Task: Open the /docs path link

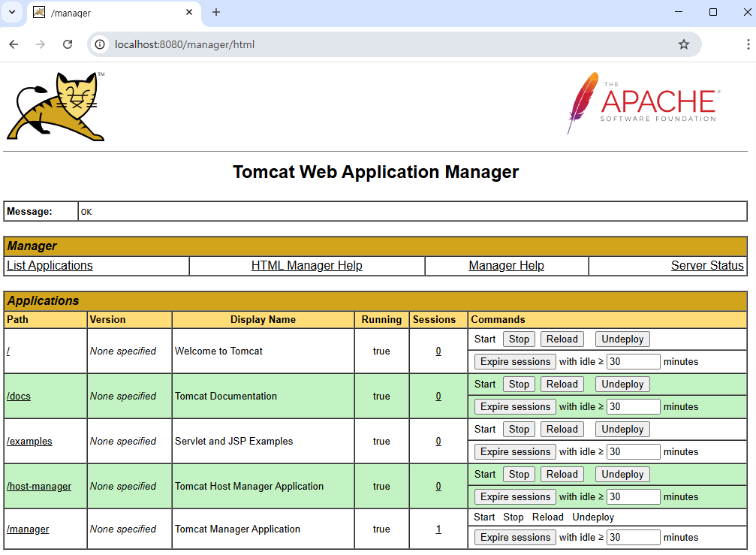Action: 19,397
